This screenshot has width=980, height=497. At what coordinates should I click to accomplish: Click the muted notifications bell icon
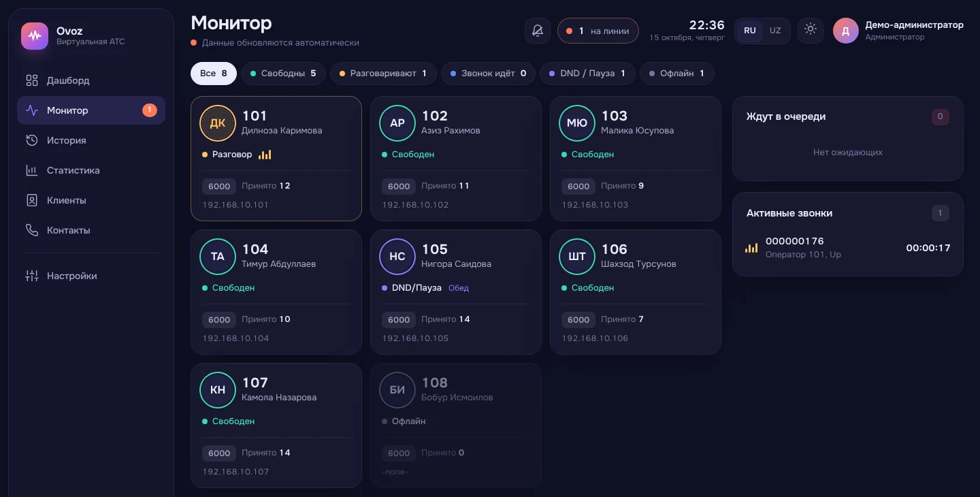pos(538,31)
